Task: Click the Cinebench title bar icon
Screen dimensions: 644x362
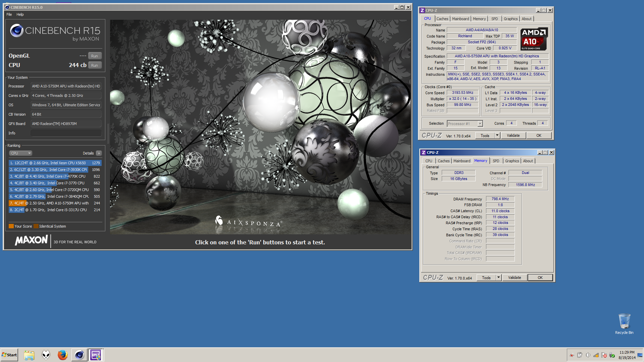Action: 7,7
